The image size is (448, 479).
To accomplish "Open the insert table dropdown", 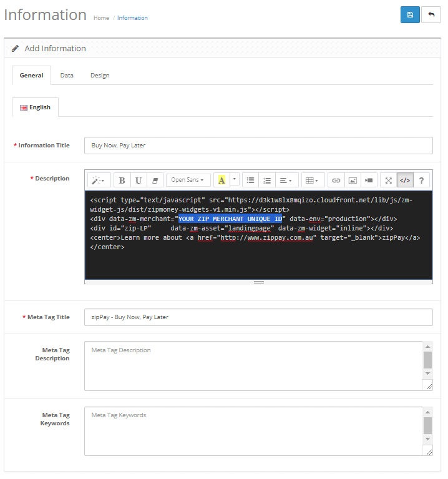I will [313, 180].
